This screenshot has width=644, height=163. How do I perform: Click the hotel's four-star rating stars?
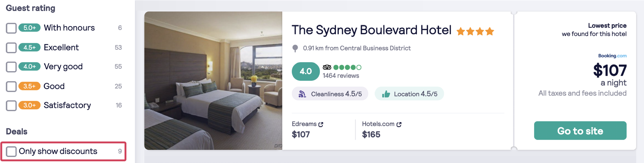tap(475, 31)
